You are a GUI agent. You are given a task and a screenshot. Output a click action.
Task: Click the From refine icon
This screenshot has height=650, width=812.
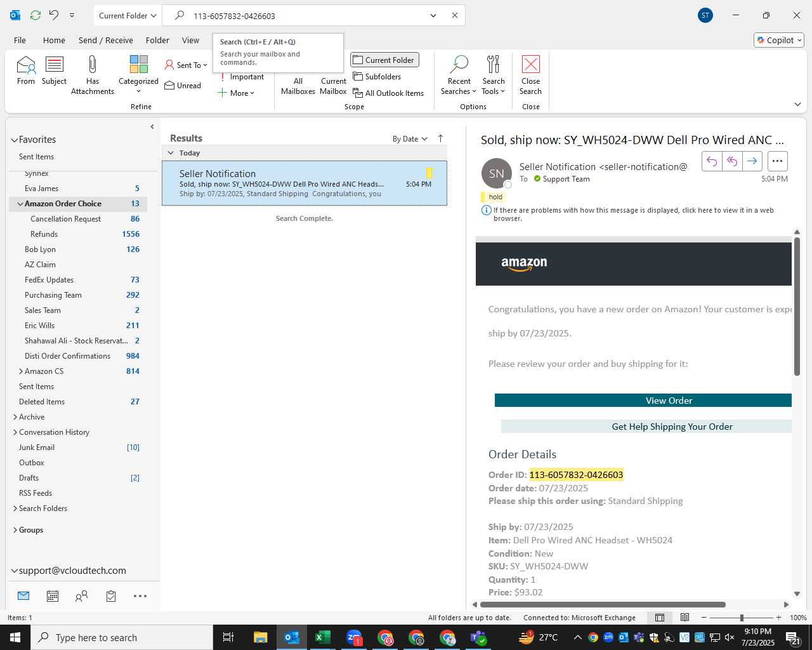[x=26, y=70]
